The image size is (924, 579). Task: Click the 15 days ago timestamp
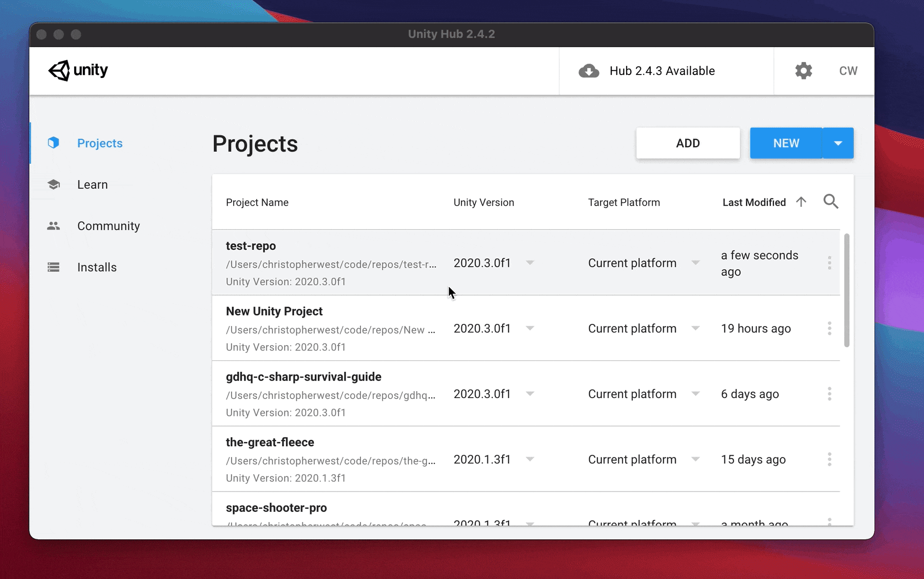(753, 459)
